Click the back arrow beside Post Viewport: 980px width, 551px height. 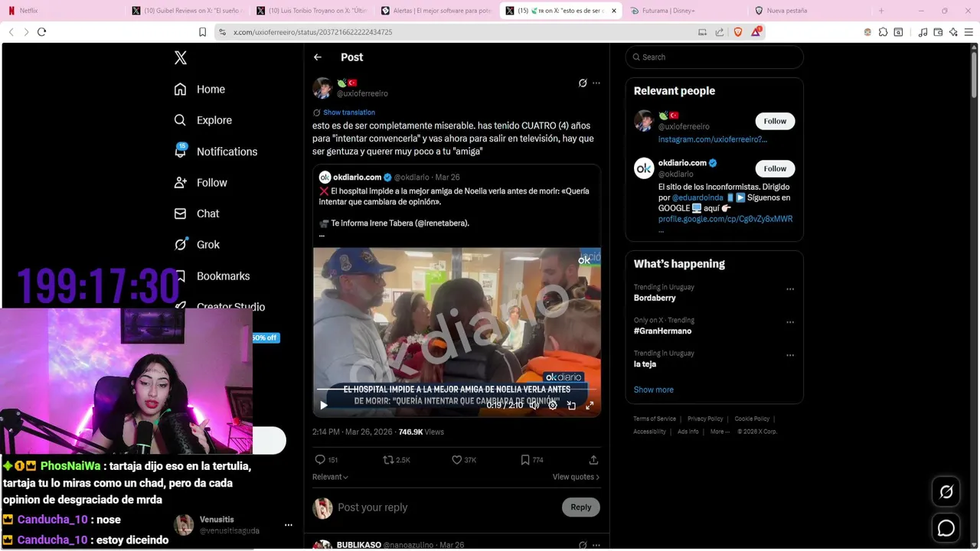[318, 57]
